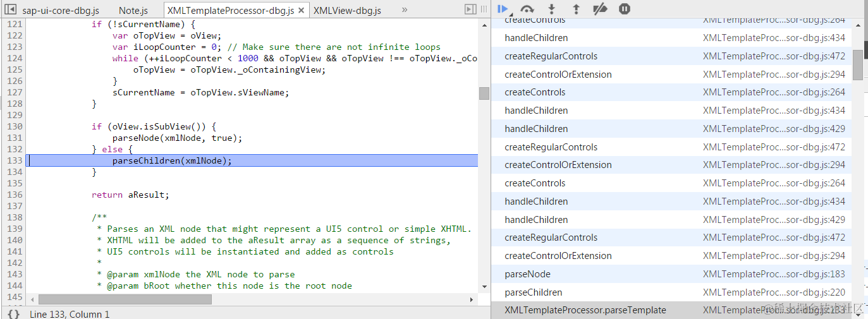Toggle the debugger sidebar panel icon

(470, 9)
